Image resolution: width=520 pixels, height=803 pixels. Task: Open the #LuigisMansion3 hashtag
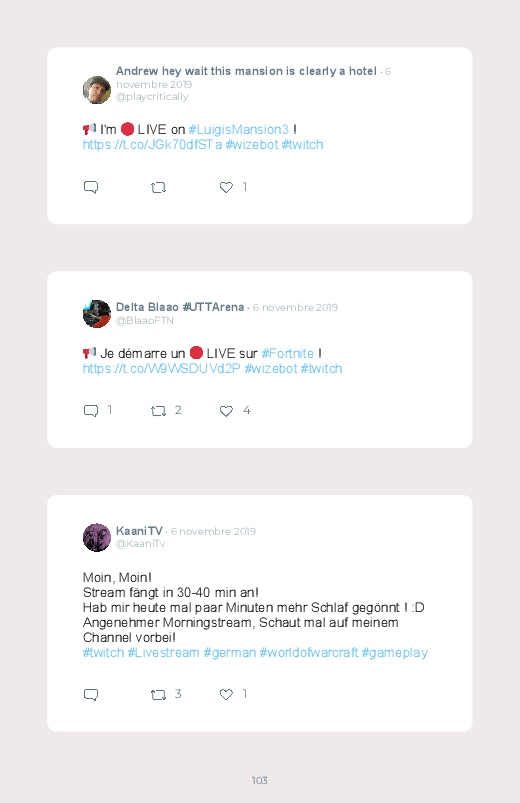[239, 130]
